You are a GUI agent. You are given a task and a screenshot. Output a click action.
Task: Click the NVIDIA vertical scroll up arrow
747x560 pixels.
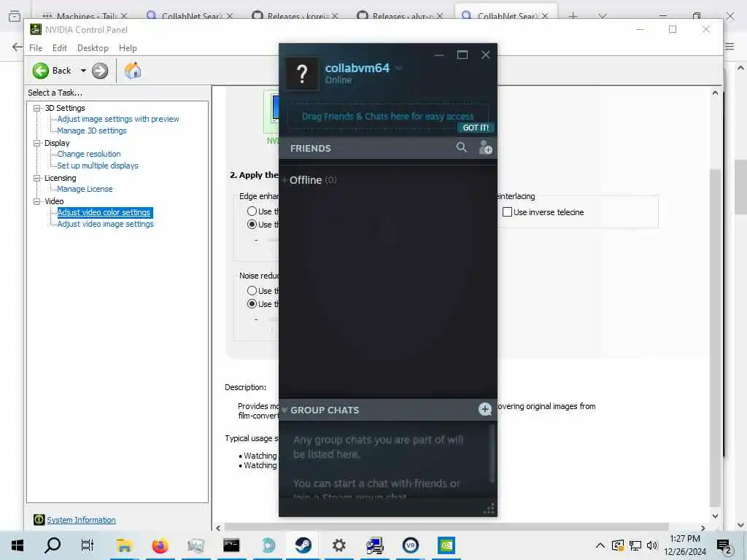(715, 93)
